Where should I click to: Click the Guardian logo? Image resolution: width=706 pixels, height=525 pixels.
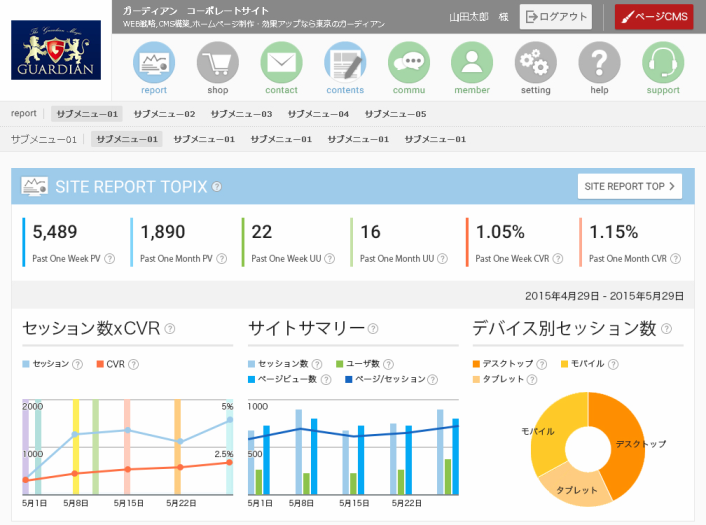pyautogui.click(x=56, y=50)
